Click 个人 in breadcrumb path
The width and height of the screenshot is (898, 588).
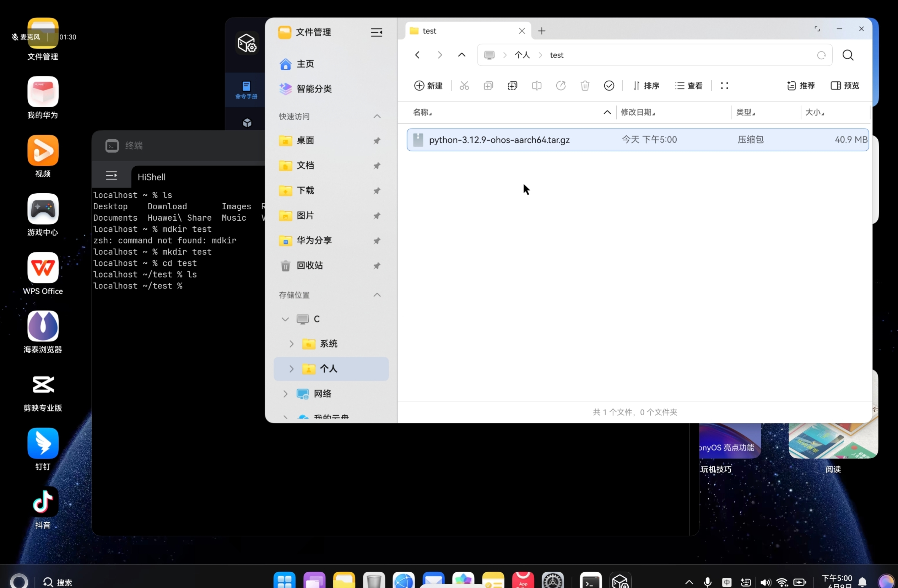tap(522, 55)
